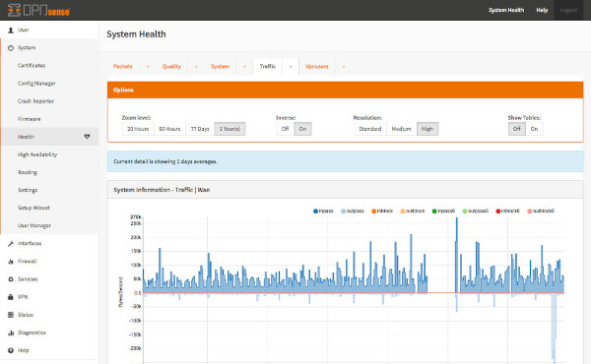Screen dimensions: 591x364
Task: Choose 77 Days zoom level
Action: click(200, 129)
